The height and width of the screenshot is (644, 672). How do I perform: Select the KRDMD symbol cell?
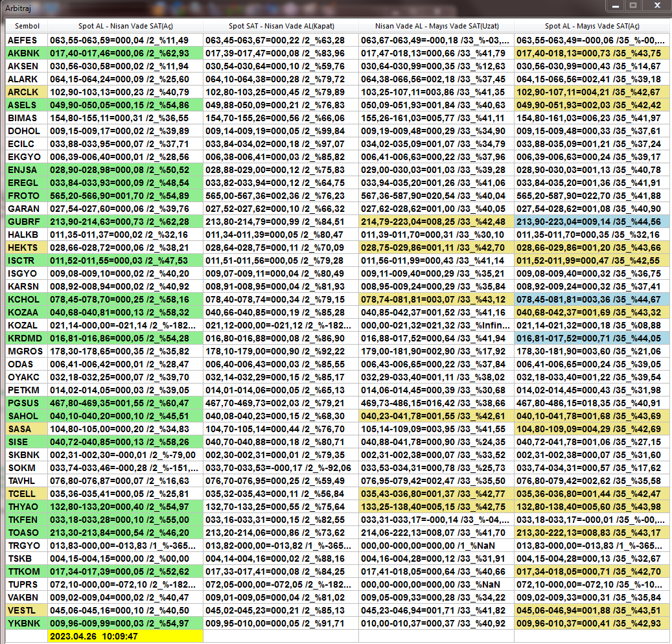pos(27,338)
